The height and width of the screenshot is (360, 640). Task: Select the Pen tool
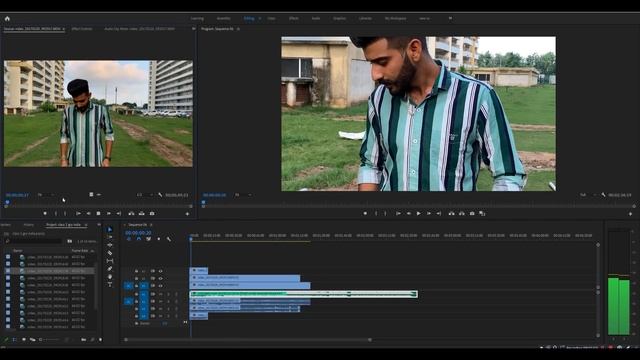(109, 269)
